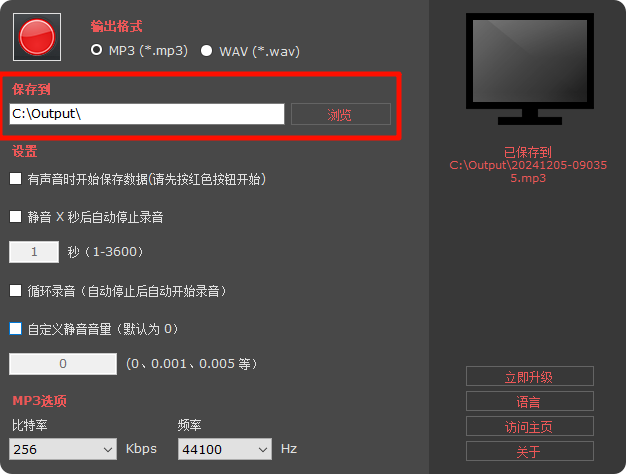Click the red record button
This screenshot has height=474, width=626.
tap(37, 37)
